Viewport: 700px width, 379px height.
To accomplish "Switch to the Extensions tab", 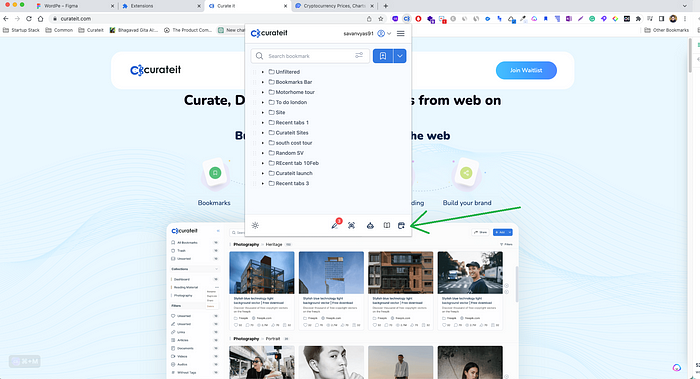I will [x=161, y=6].
